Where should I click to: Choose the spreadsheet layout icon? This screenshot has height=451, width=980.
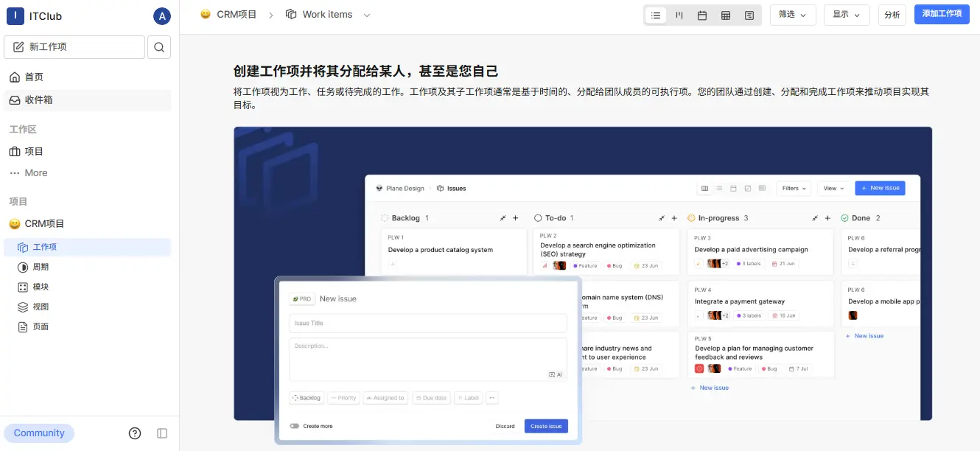[726, 15]
